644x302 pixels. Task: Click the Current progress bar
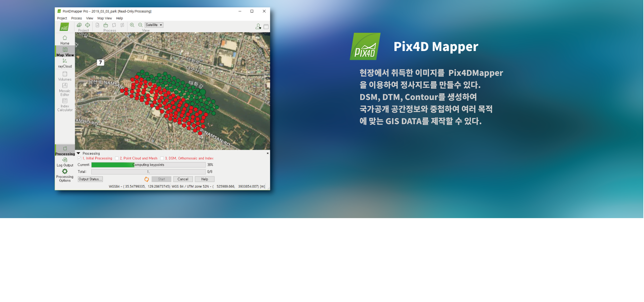148,165
